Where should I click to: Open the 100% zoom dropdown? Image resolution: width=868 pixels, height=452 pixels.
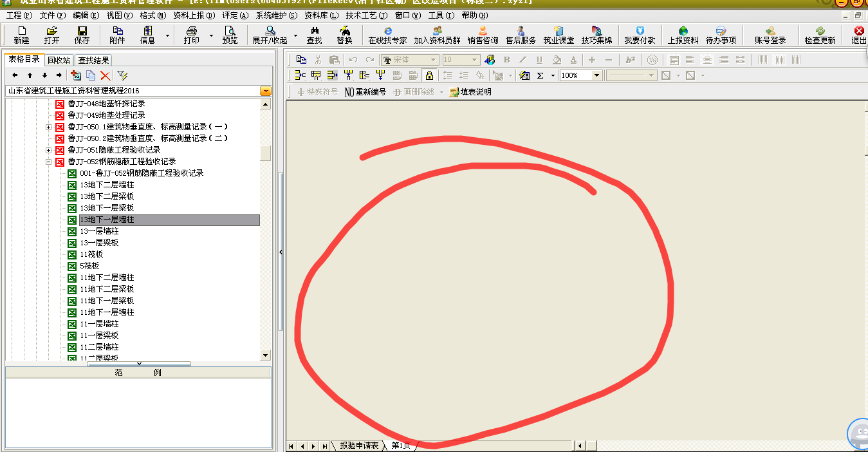point(596,75)
